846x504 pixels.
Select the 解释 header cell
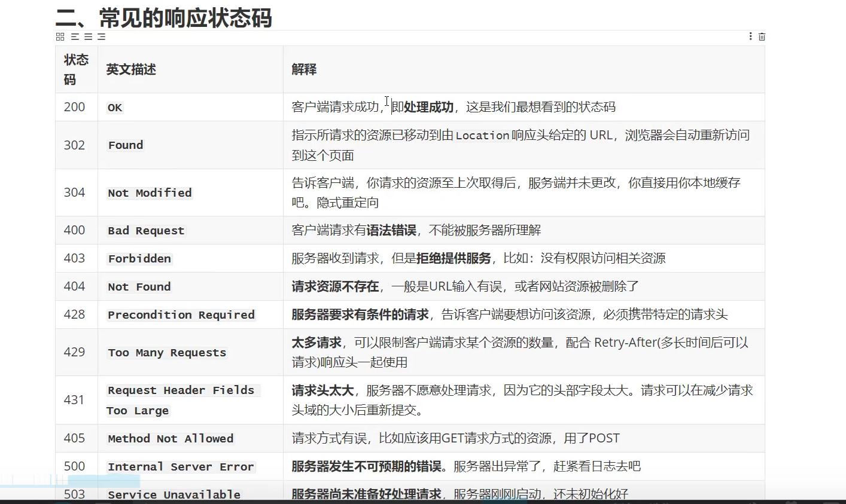(x=524, y=69)
